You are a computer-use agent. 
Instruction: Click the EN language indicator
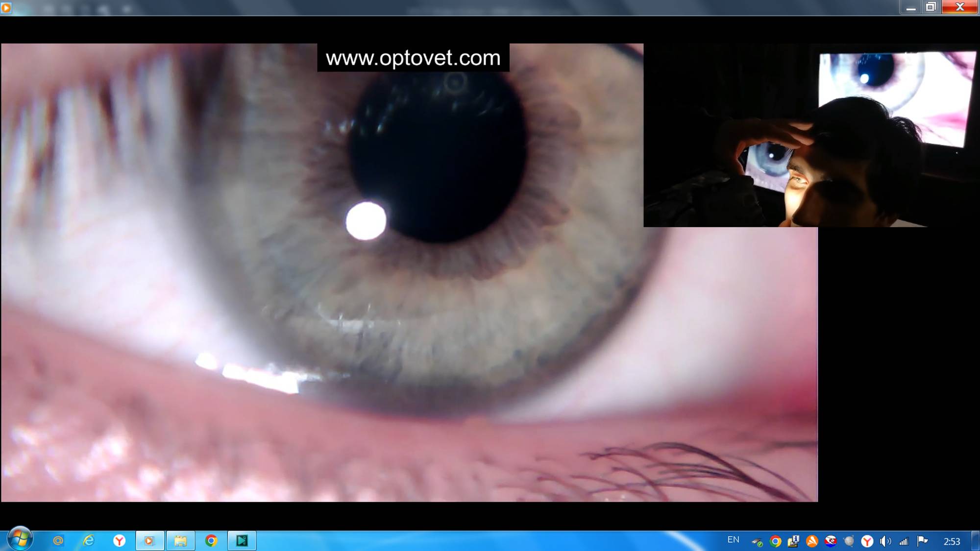point(733,540)
